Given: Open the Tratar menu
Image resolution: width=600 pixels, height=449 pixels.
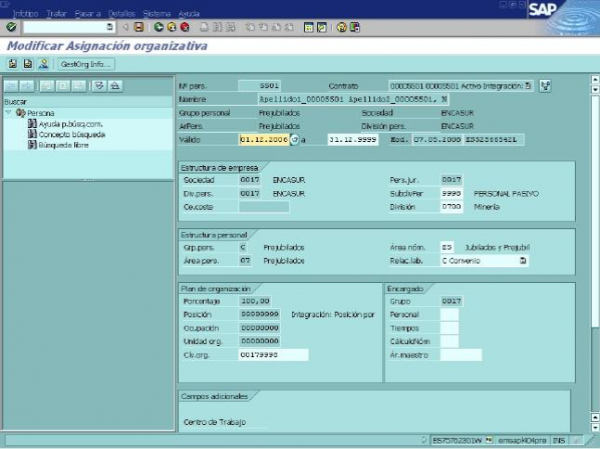Looking at the screenshot, I should point(56,13).
